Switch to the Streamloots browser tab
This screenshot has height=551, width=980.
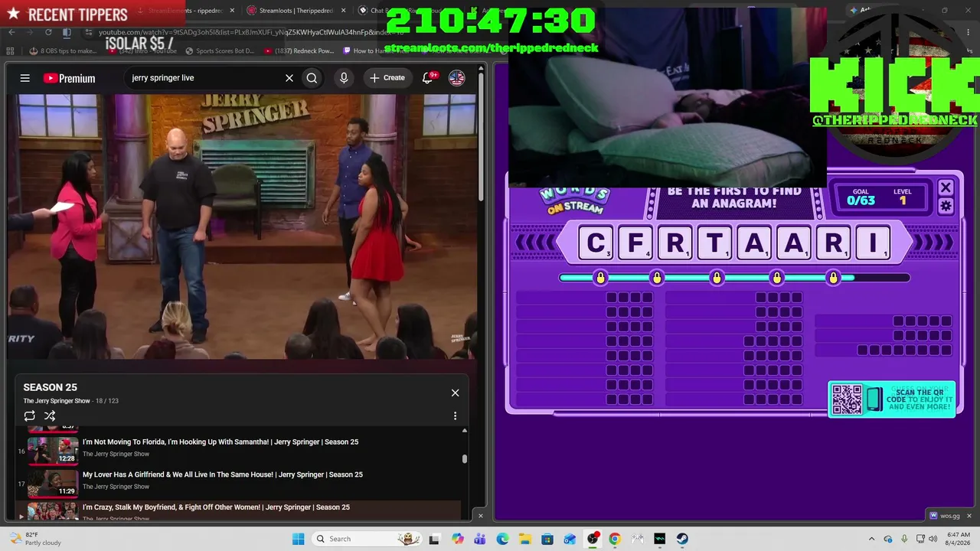pyautogui.click(x=295, y=11)
